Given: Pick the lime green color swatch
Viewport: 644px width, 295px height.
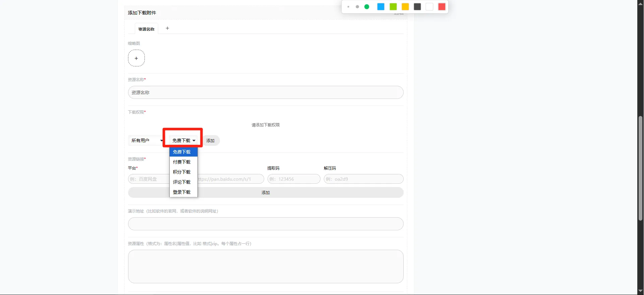Looking at the screenshot, I should coord(393,7).
